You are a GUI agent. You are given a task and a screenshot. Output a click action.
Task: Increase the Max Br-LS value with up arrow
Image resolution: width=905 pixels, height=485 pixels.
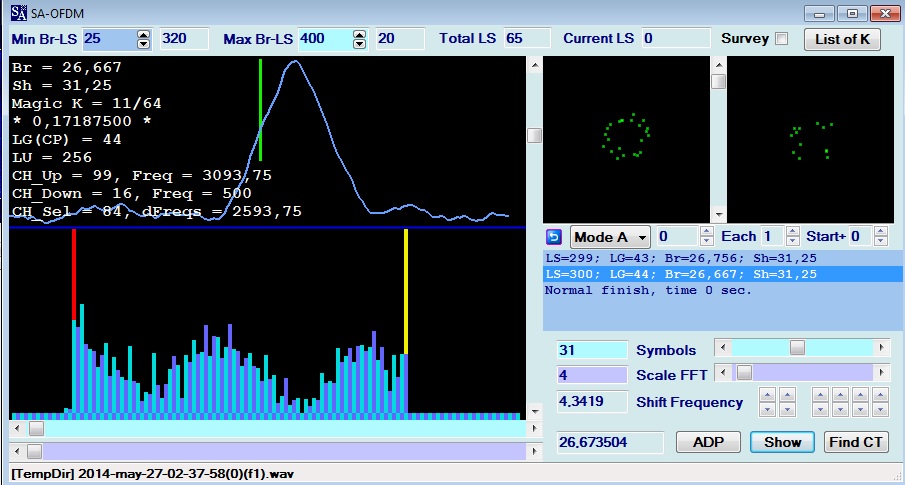pos(360,35)
